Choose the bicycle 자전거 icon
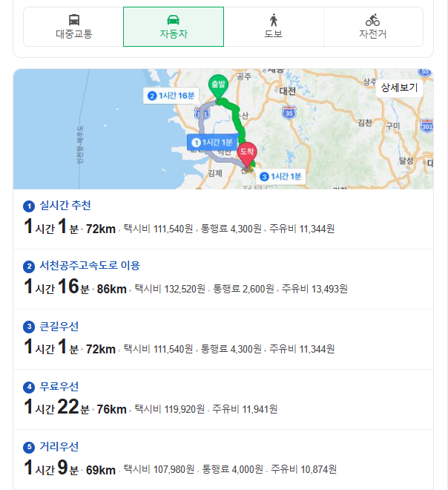Screen dimensions: 448x490 tap(373, 20)
